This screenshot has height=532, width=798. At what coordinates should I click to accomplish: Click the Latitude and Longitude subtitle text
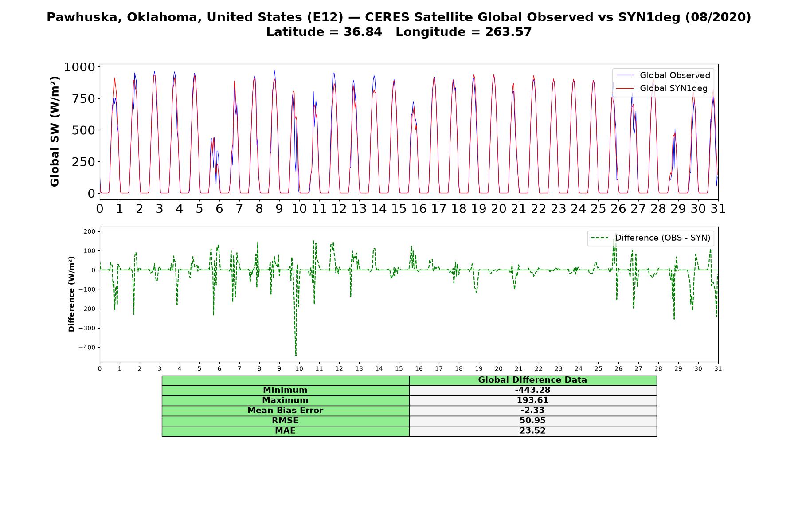pos(399,32)
